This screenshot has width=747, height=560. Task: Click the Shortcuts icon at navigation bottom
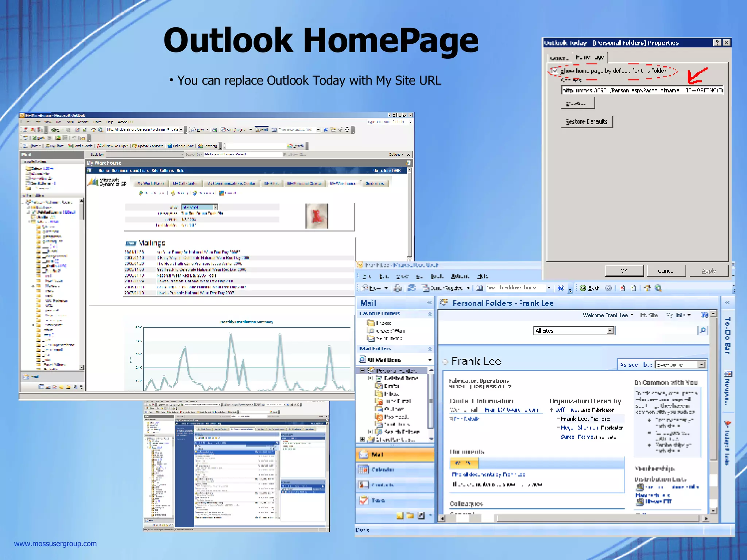coord(421,516)
